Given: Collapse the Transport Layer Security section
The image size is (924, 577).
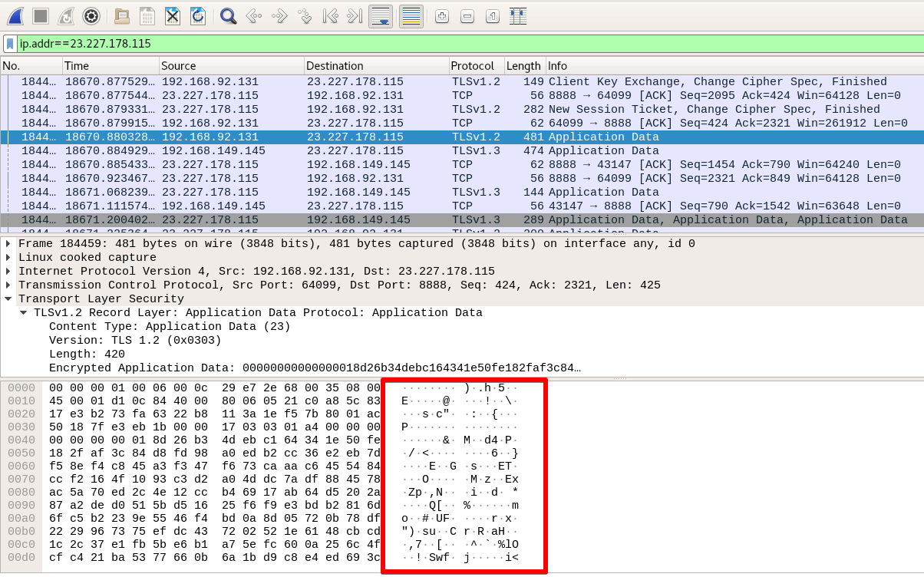Looking at the screenshot, I should click(8, 299).
